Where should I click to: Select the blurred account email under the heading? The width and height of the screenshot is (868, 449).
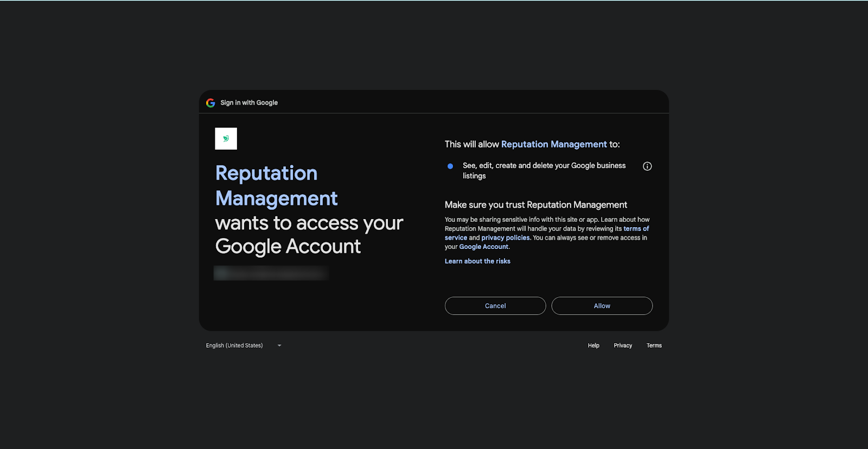click(271, 273)
